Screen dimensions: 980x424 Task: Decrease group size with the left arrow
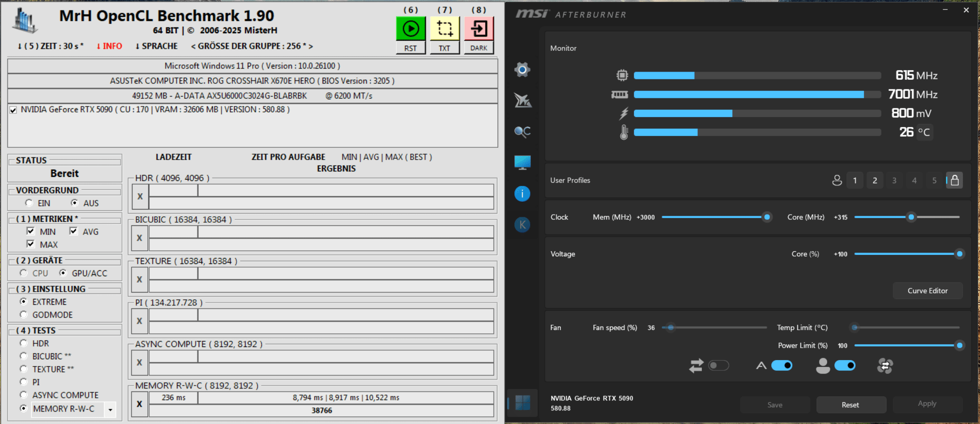click(193, 46)
